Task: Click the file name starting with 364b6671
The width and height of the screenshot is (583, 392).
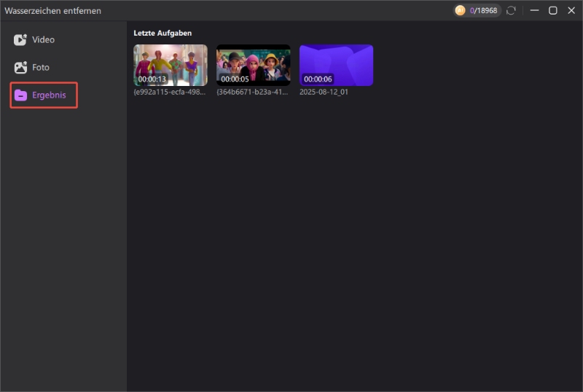Action: point(253,93)
